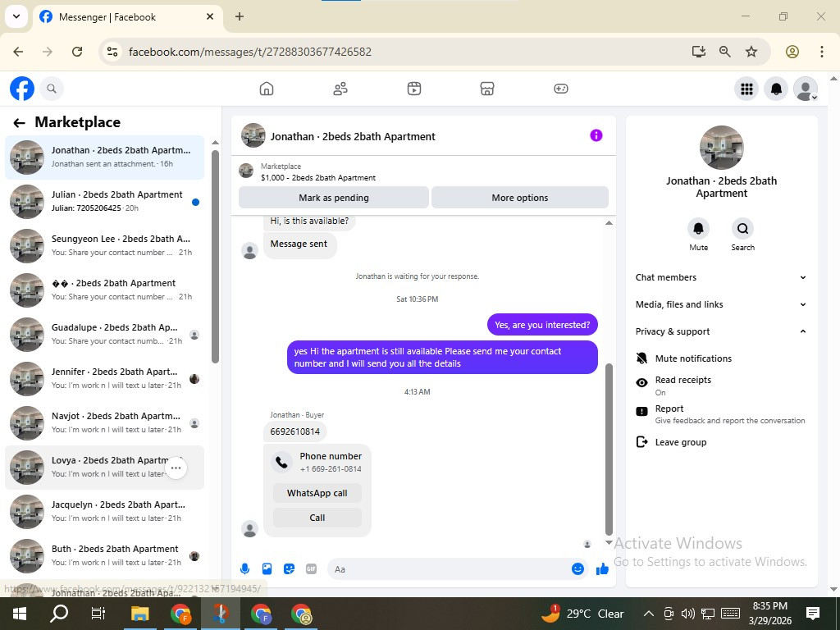Screen dimensions: 840x630
Task: Open the account profile avatar menu
Action: click(806, 89)
